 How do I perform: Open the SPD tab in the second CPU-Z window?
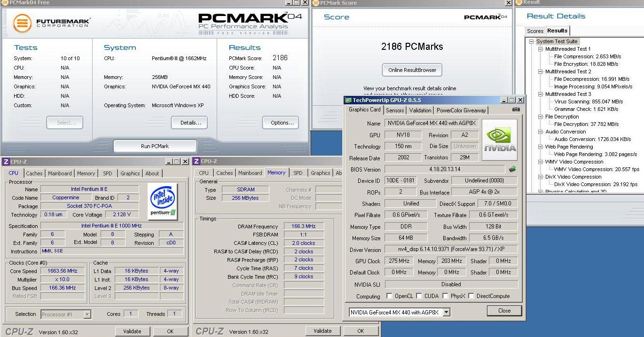tap(298, 173)
